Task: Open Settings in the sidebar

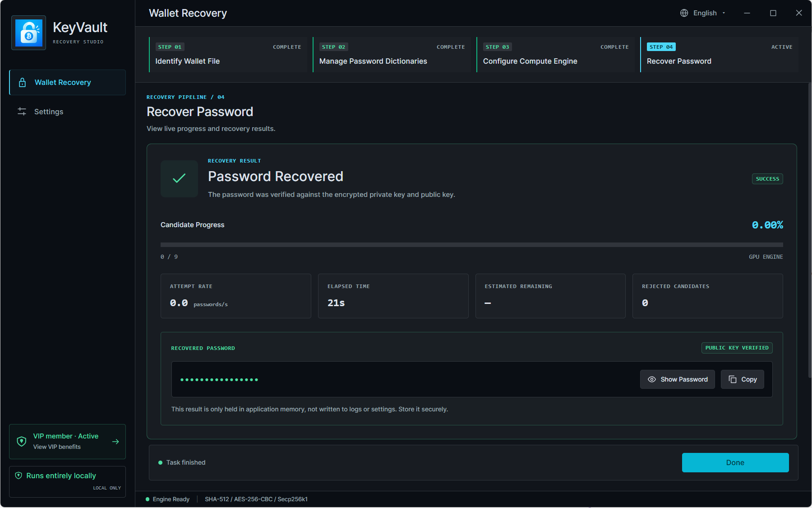Action: 67,112
